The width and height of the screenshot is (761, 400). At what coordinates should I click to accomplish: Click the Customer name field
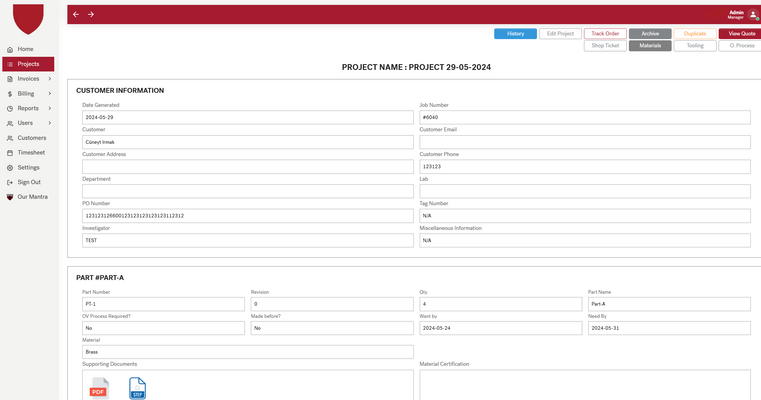click(x=248, y=142)
